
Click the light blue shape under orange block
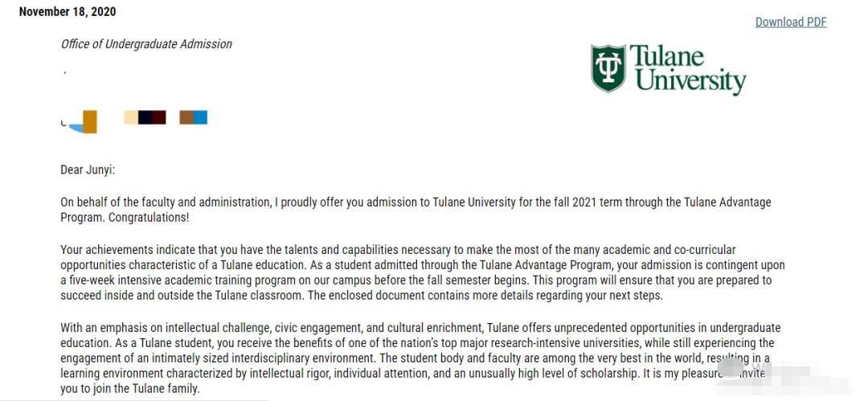tap(76, 127)
